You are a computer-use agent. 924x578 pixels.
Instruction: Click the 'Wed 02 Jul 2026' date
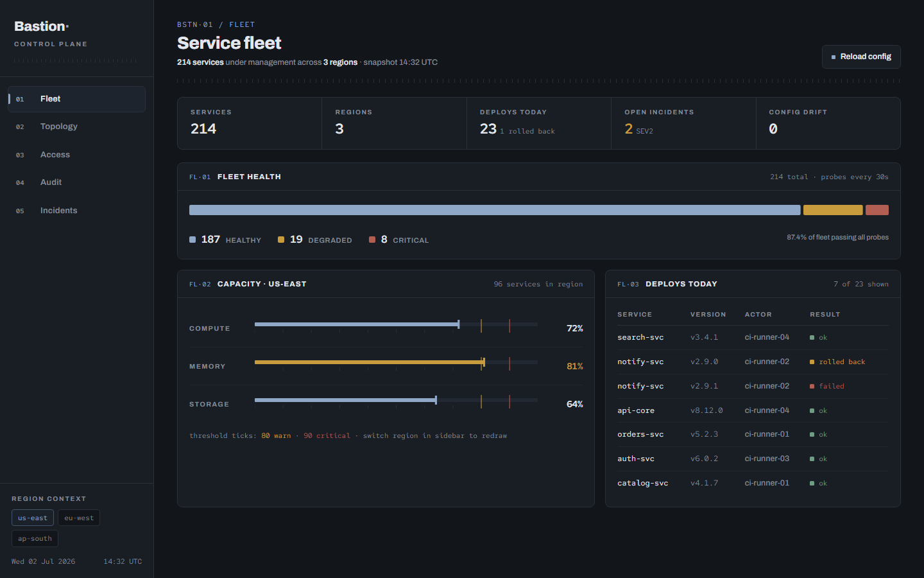43,561
